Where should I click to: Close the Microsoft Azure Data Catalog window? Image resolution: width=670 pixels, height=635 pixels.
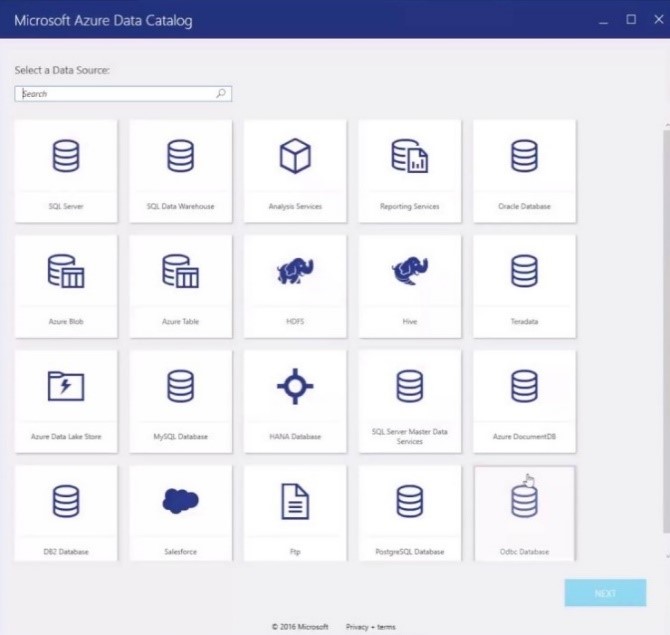pos(659,19)
